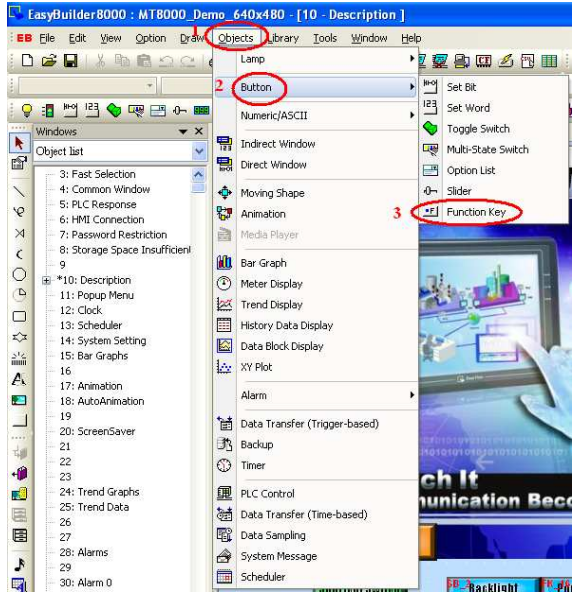The width and height of the screenshot is (577, 595).
Task: Select 3: Fast Selection tree item
Action: (97, 174)
